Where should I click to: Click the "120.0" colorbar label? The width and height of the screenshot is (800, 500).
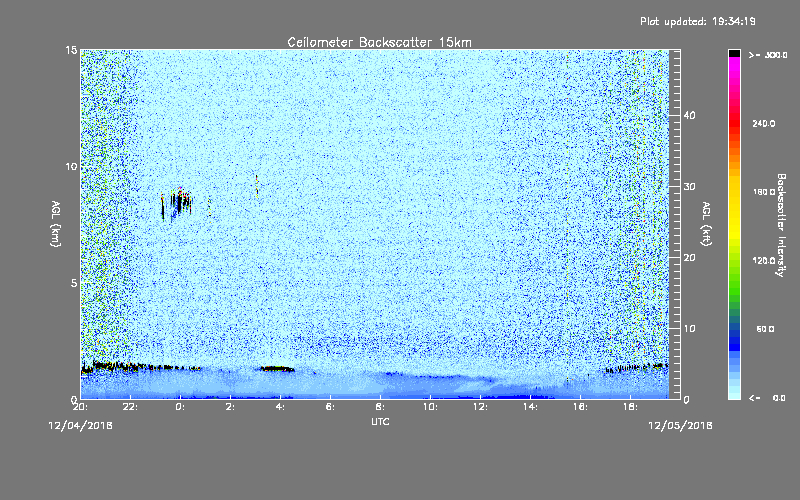click(x=764, y=261)
